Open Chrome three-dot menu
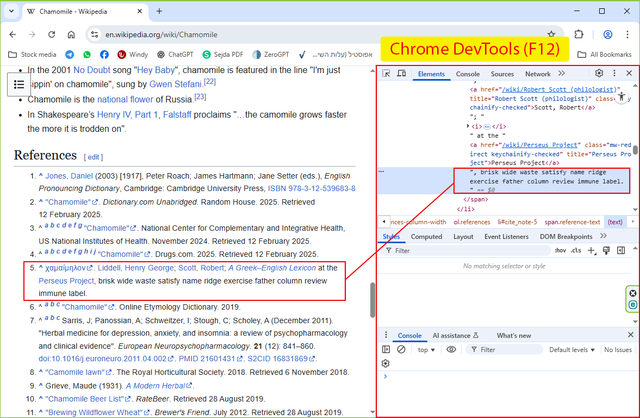 tap(627, 34)
